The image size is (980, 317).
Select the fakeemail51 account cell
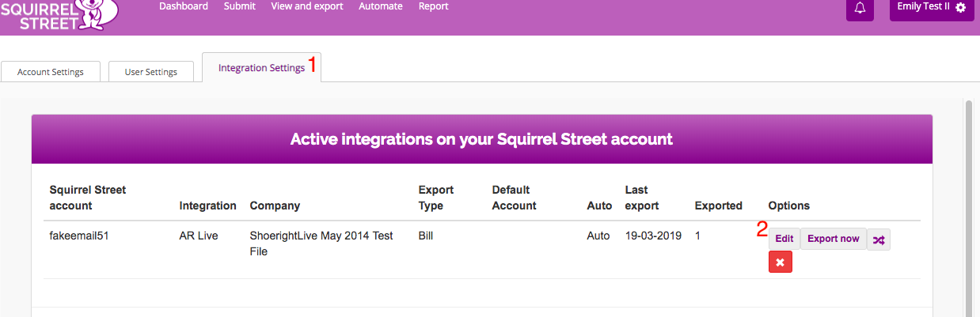click(78, 236)
